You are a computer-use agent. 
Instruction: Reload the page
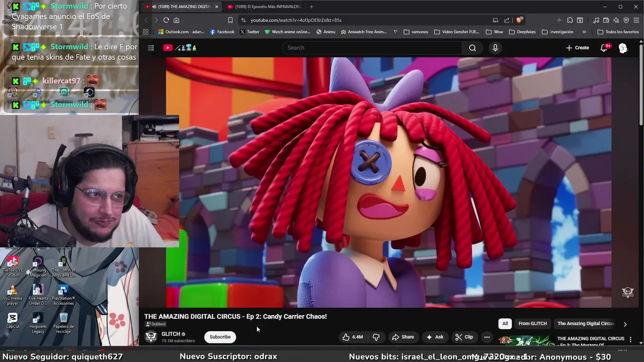[x=166, y=20]
